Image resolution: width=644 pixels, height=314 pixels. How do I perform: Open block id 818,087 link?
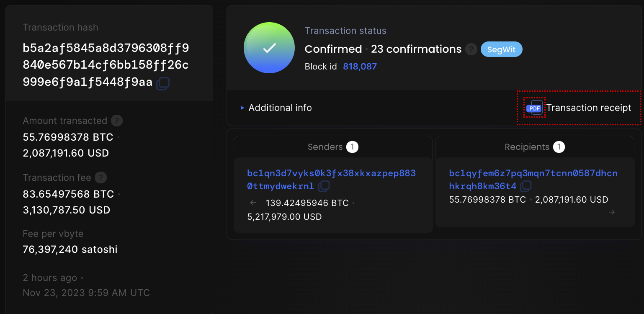coord(360,67)
